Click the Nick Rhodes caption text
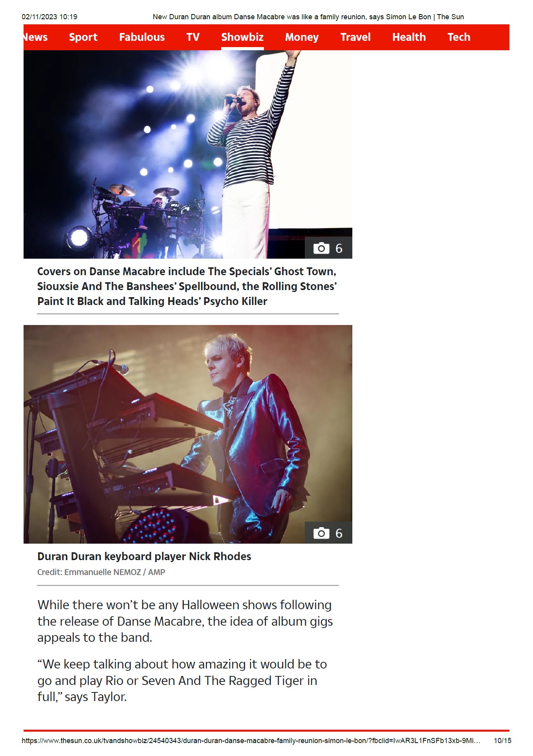The width and height of the screenshot is (533, 756). [x=144, y=556]
